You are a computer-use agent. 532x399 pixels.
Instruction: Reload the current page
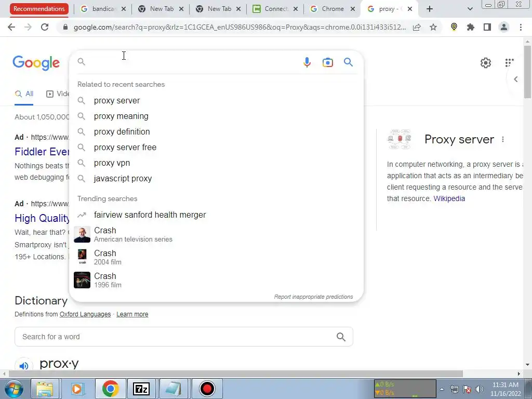(45, 27)
